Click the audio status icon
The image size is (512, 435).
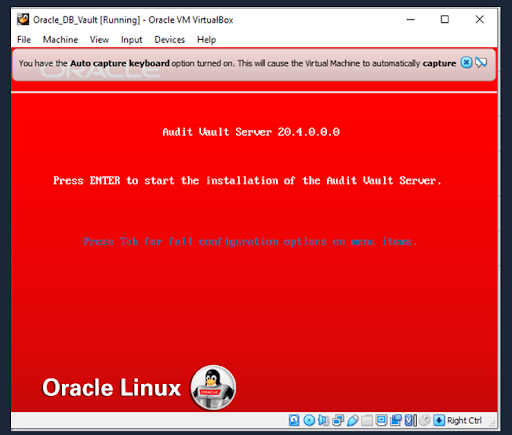point(323,420)
